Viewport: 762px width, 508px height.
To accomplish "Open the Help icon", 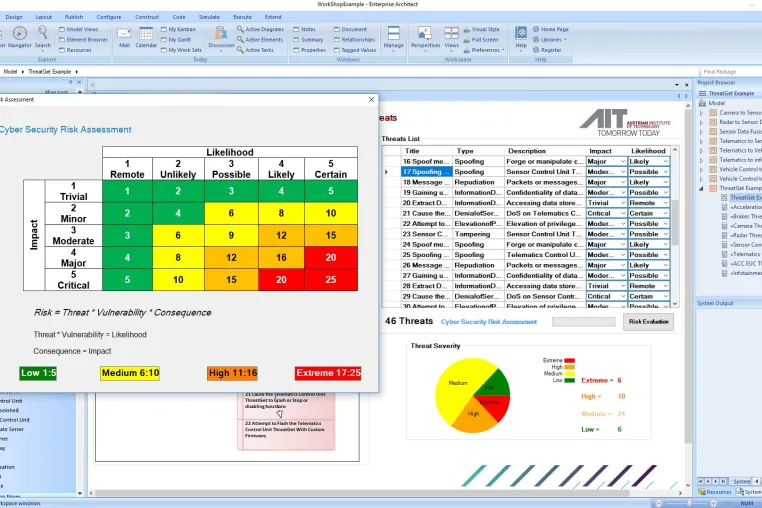I will tap(521, 37).
